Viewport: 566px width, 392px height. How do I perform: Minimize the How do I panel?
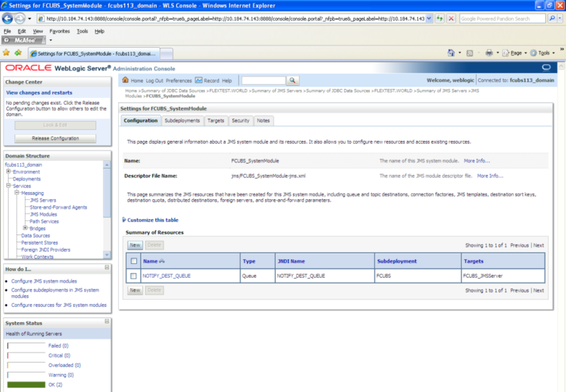point(107,267)
